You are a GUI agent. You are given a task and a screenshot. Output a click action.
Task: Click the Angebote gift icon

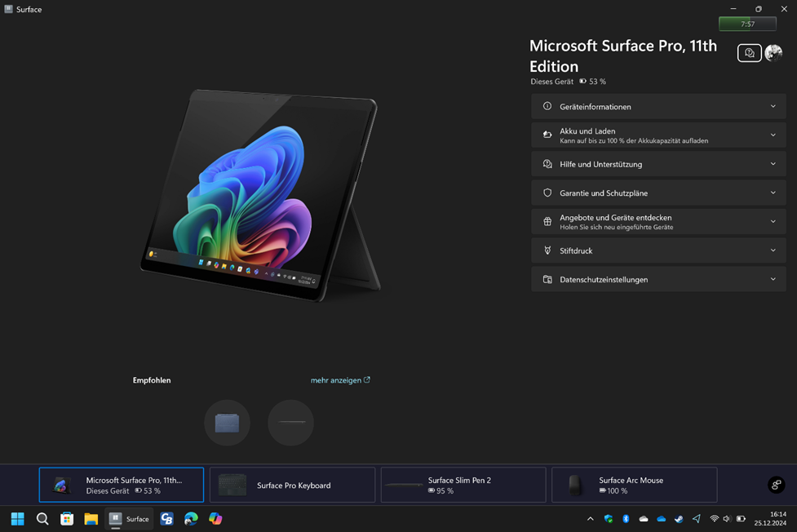547,222
